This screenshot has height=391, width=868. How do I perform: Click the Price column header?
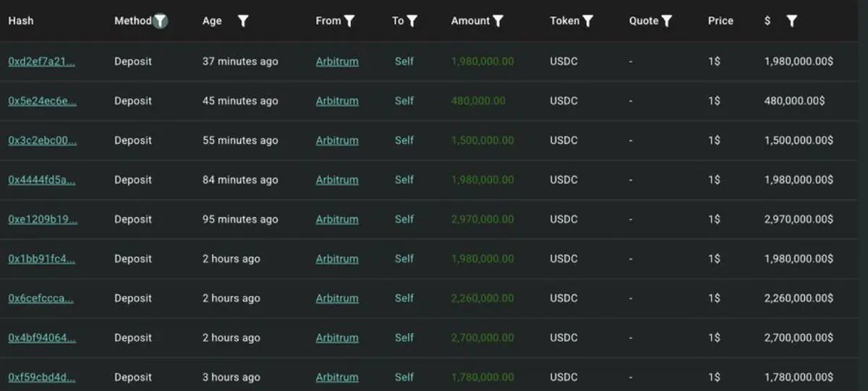(x=720, y=21)
